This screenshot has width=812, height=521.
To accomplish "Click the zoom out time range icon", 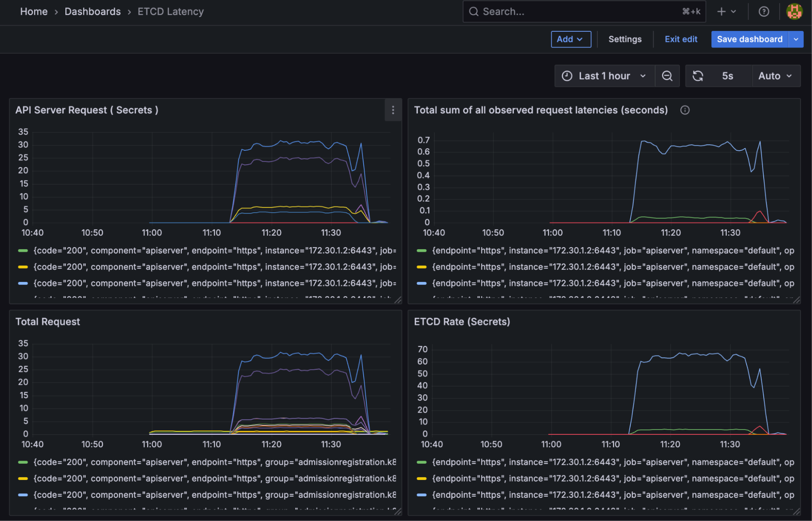I will click(x=667, y=76).
